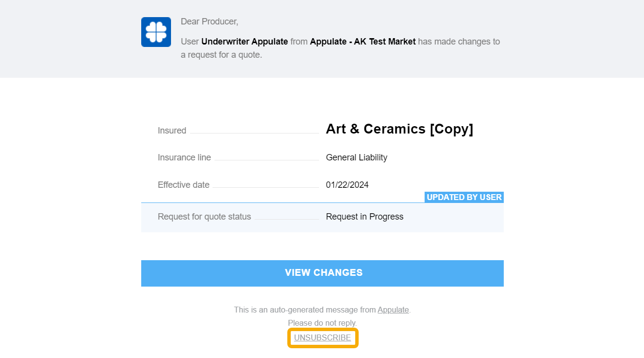This screenshot has width=644, height=358.
Task: Click the auto-generated message notice text
Action: 305,310
